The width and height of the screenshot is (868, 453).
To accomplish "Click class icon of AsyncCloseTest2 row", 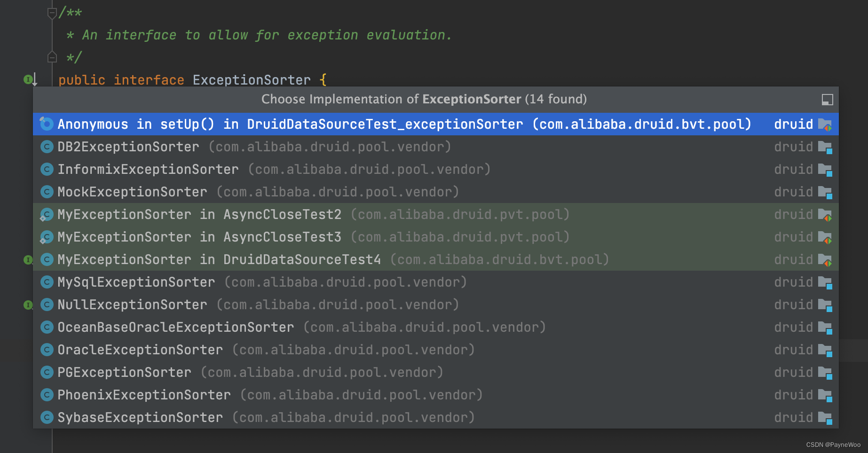I will tap(47, 214).
